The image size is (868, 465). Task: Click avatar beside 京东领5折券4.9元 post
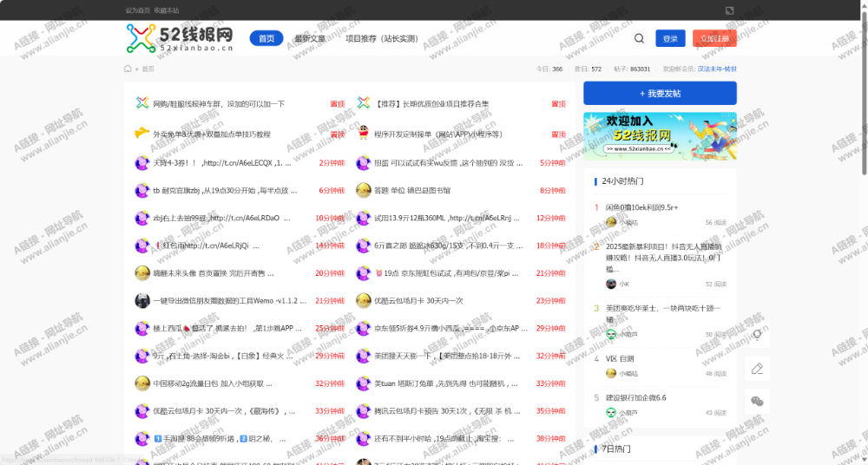point(363,328)
